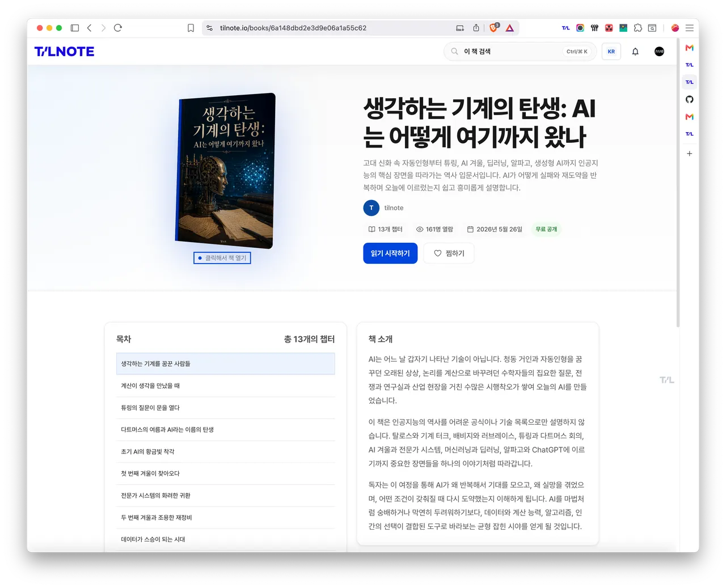This screenshot has width=726, height=588.
Task: Click the browser address bar URL
Action: pos(293,28)
